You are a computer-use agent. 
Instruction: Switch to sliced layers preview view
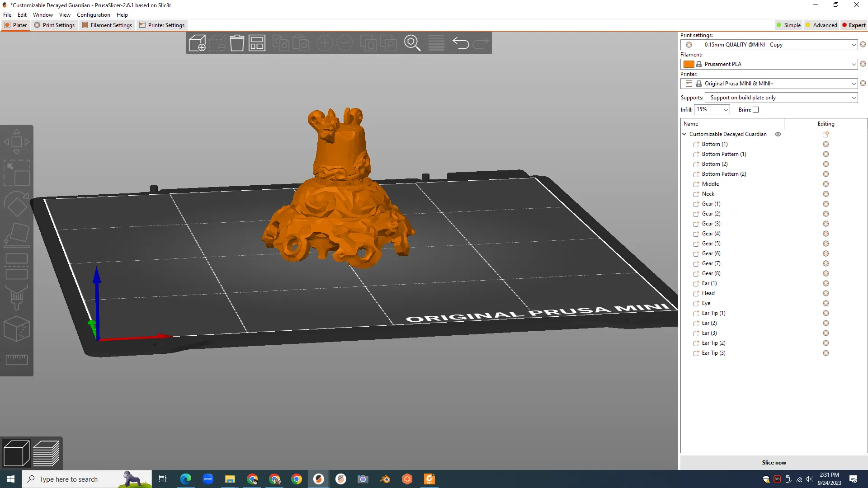coord(46,453)
